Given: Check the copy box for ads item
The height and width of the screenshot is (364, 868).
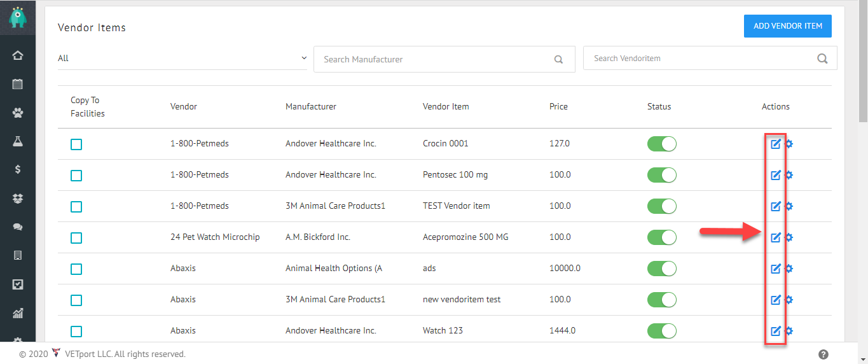Looking at the screenshot, I should coord(76,269).
